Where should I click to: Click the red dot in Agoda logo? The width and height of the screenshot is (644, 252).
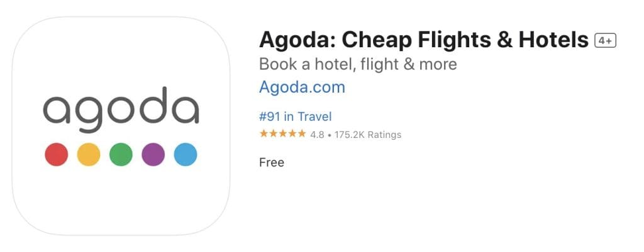tap(57, 154)
